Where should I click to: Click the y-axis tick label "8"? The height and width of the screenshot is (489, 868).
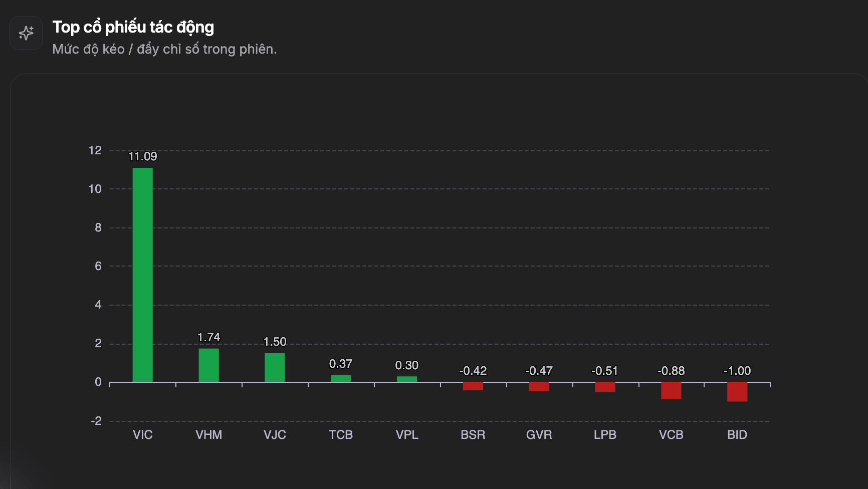coord(98,227)
